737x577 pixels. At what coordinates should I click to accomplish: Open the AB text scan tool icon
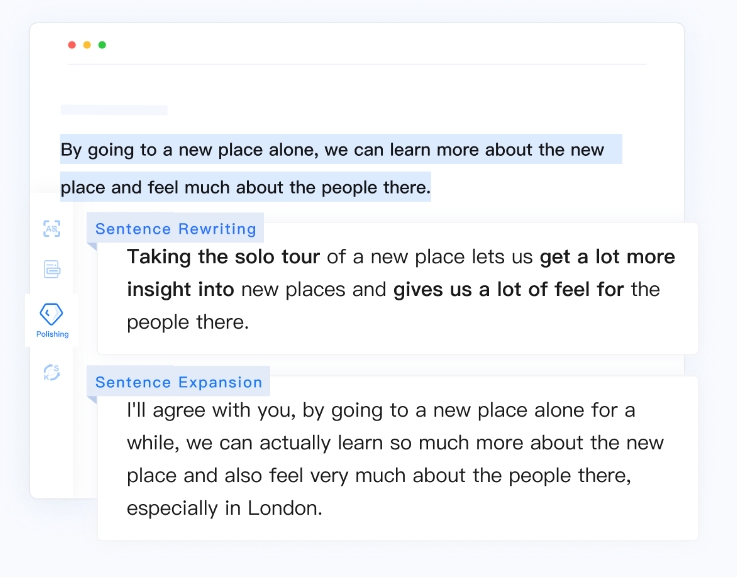52,229
